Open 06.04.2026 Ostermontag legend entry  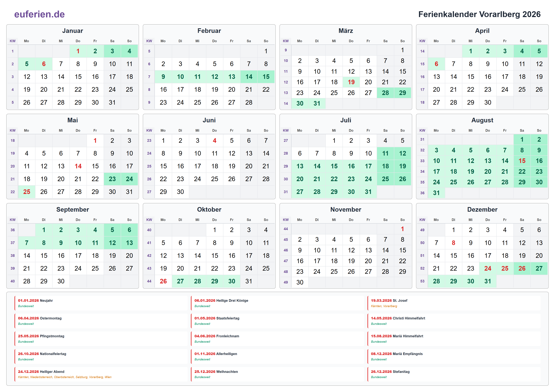pos(101,321)
